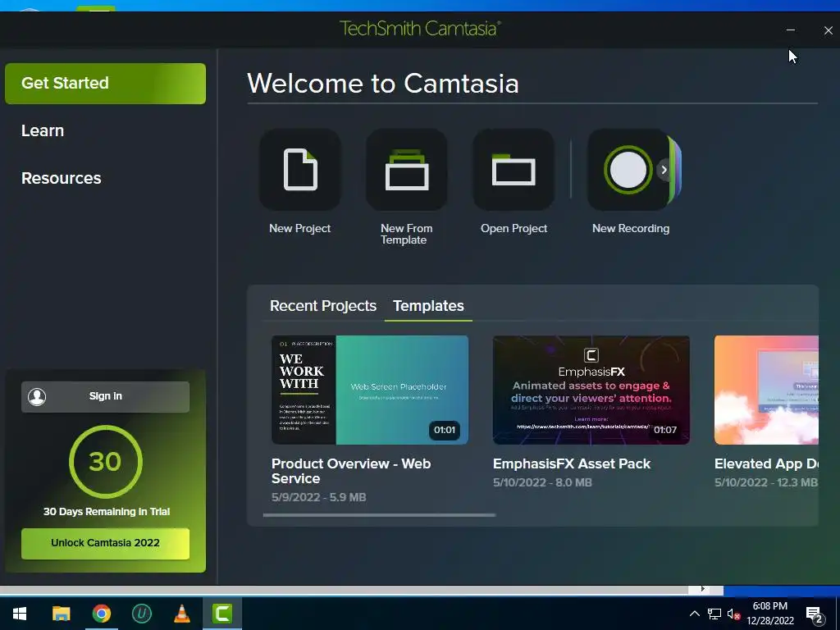Click the templates horizontal scrollbar
840x630 pixels.
379,515
